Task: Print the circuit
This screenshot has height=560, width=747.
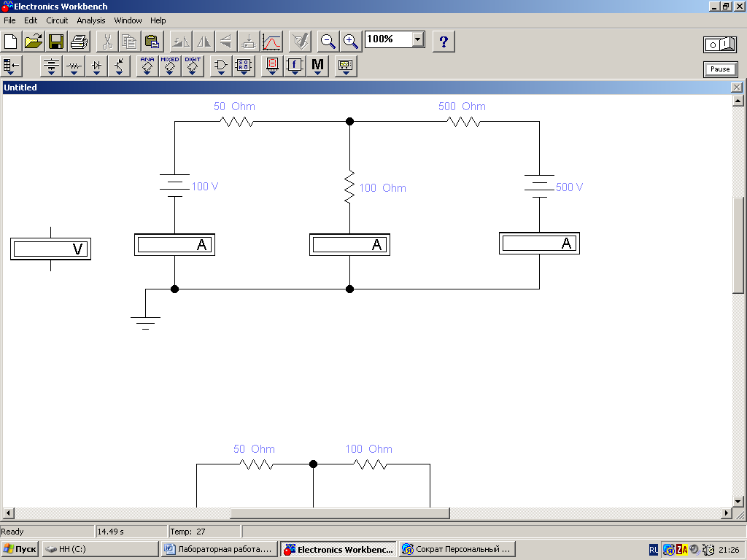Action: point(79,42)
